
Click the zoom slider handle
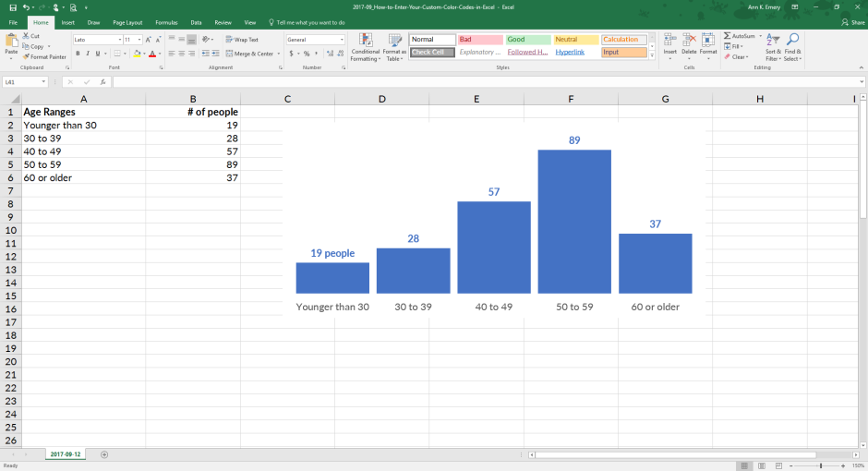pyautogui.click(x=820, y=466)
